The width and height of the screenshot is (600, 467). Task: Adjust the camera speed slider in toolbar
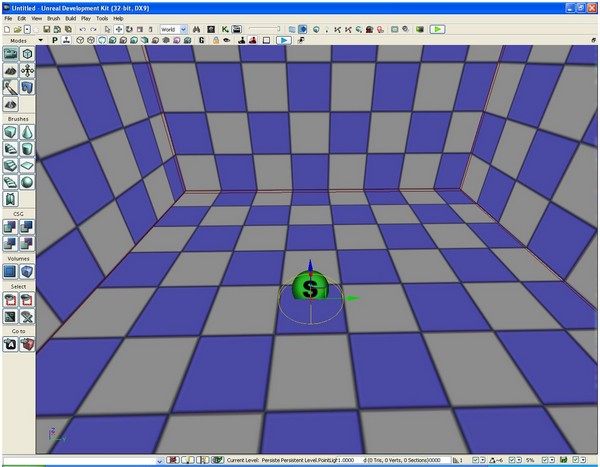[265, 29]
